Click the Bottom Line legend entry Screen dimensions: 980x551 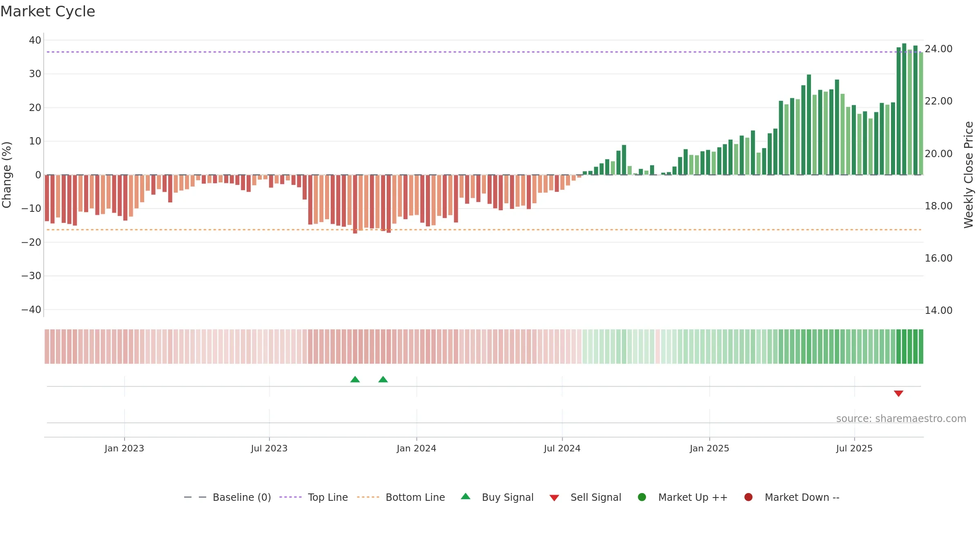point(401,497)
